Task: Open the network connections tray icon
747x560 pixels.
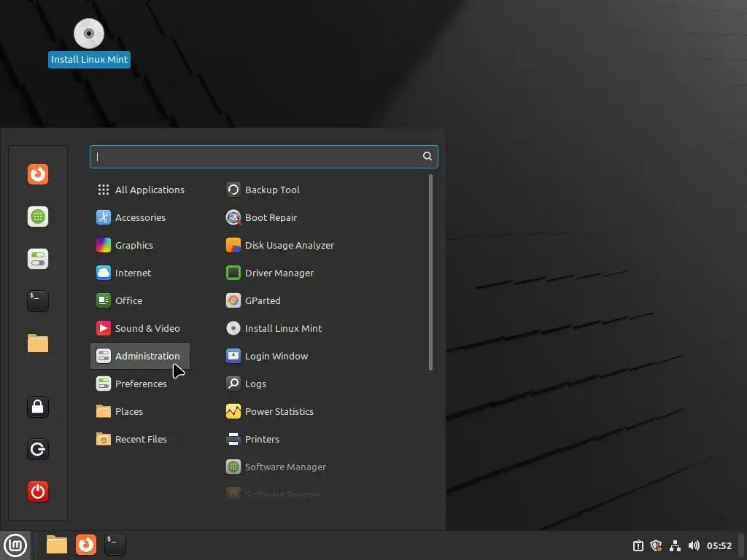Action: 675,545
